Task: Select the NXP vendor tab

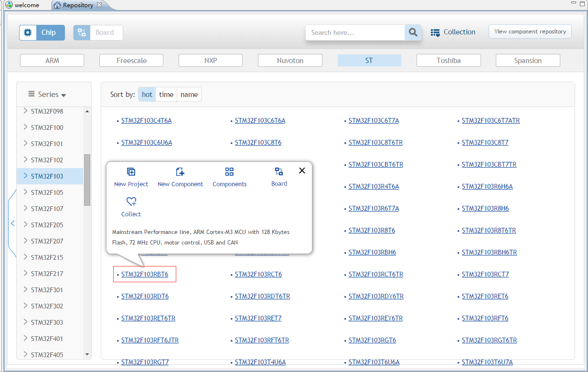Action: [x=211, y=61]
